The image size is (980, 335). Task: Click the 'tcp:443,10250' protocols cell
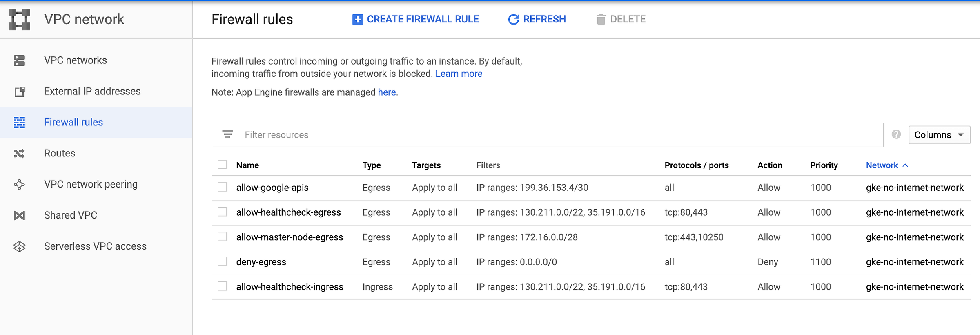[x=694, y=237]
